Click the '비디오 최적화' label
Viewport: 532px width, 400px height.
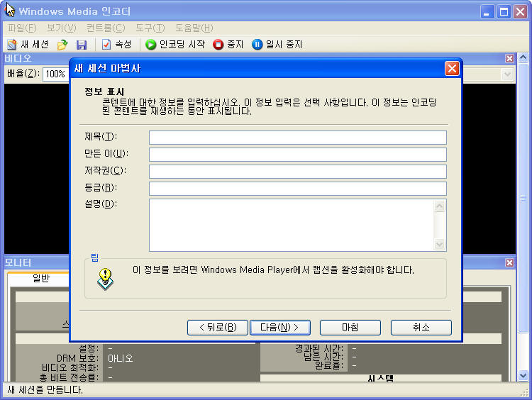tap(70, 368)
